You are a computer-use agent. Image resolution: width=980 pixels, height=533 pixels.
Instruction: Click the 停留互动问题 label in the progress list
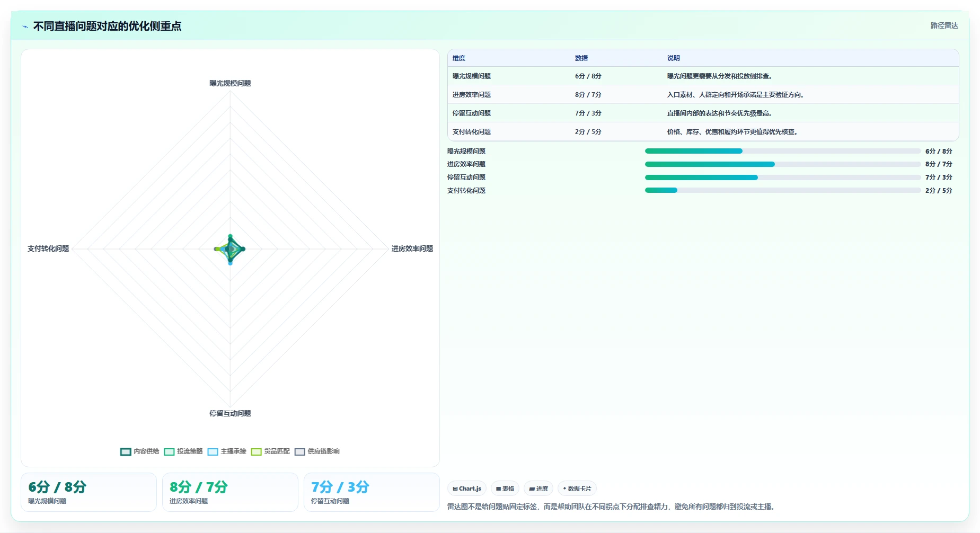(466, 177)
